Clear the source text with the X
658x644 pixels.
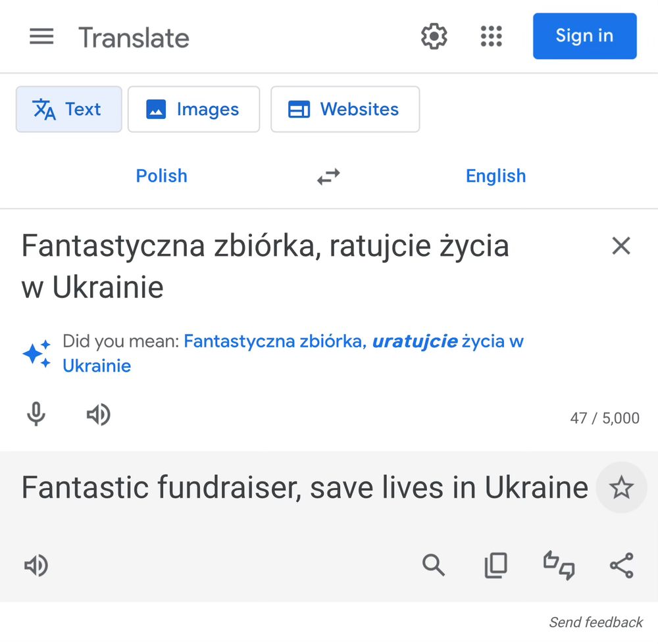[621, 245]
